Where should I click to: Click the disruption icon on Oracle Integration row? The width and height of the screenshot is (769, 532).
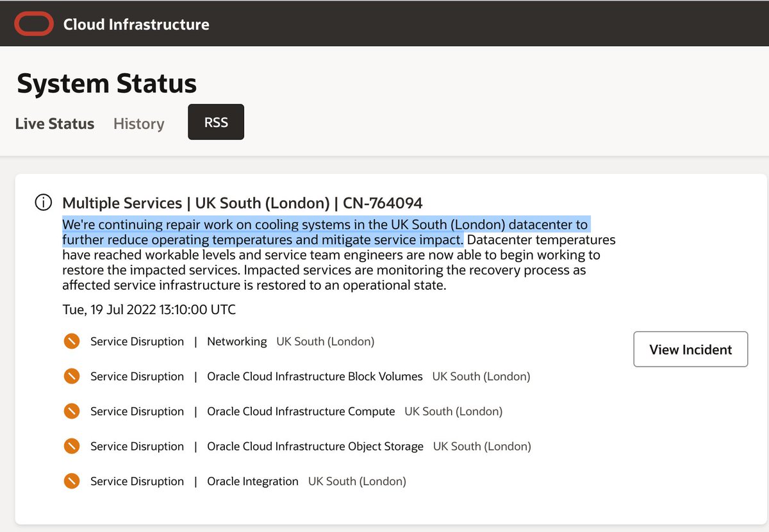pyautogui.click(x=72, y=481)
